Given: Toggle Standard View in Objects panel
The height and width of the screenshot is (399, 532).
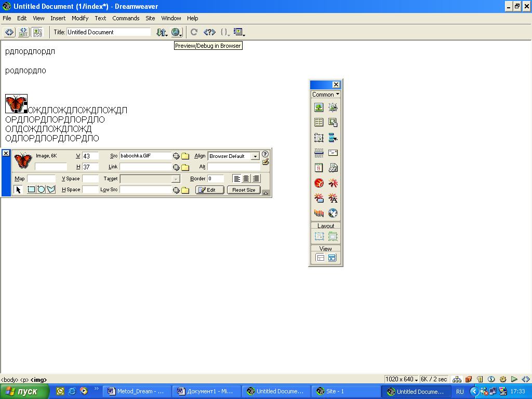Looking at the screenshot, I should 320,258.
